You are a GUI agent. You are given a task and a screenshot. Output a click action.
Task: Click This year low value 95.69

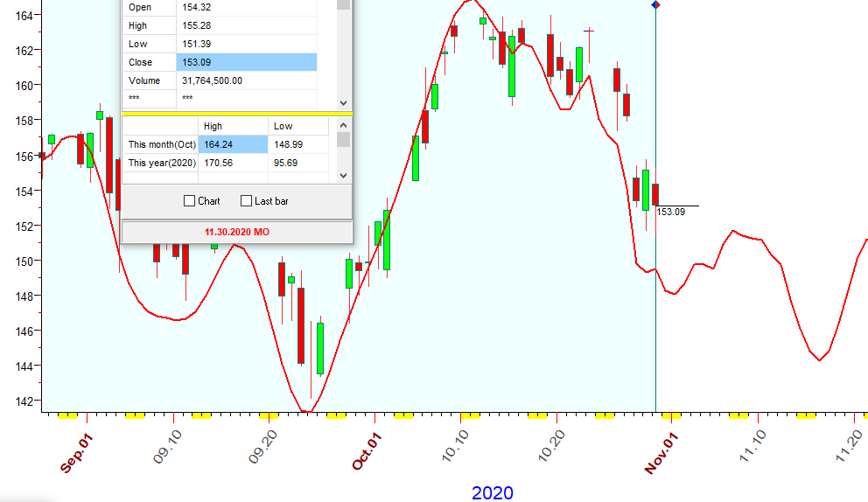297,163
